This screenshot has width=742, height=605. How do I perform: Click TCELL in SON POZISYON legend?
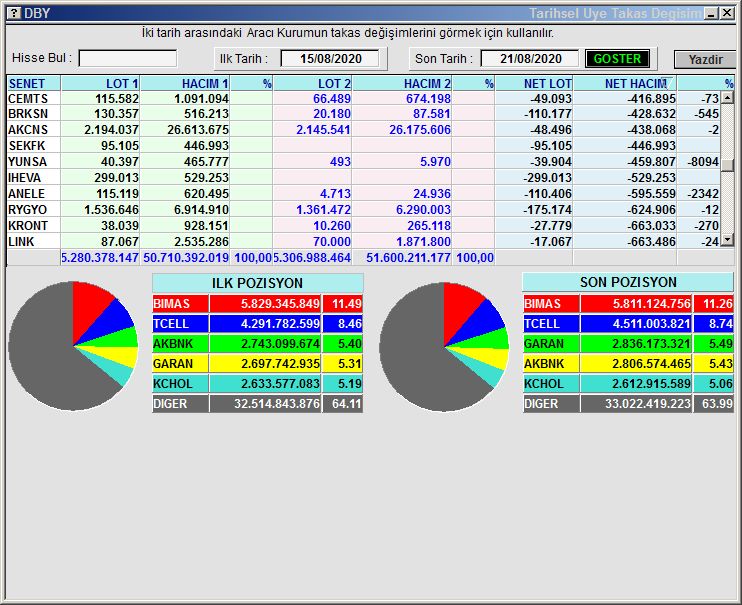point(551,324)
